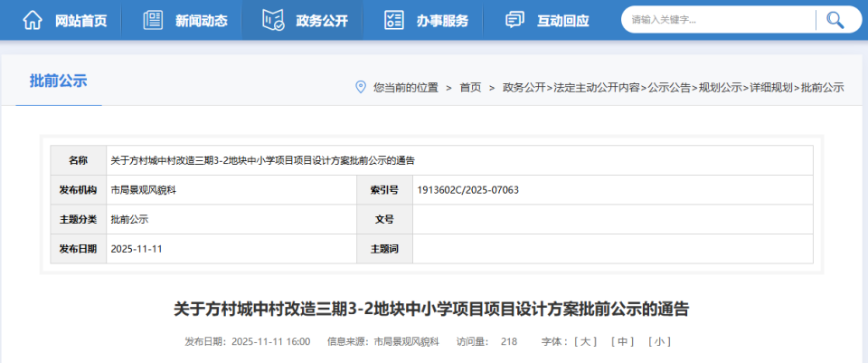This screenshot has height=363, width=868.
Task: Click the checklist icon beside 办事服务
Action: 393,21
